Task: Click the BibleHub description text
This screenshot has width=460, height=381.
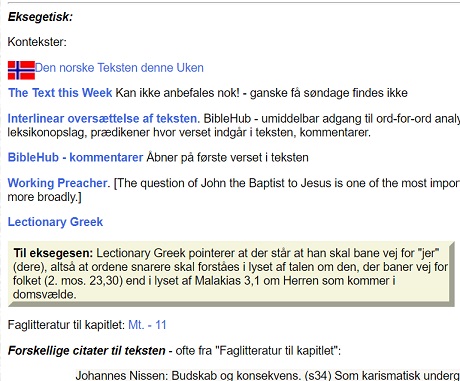Action: tap(331, 119)
